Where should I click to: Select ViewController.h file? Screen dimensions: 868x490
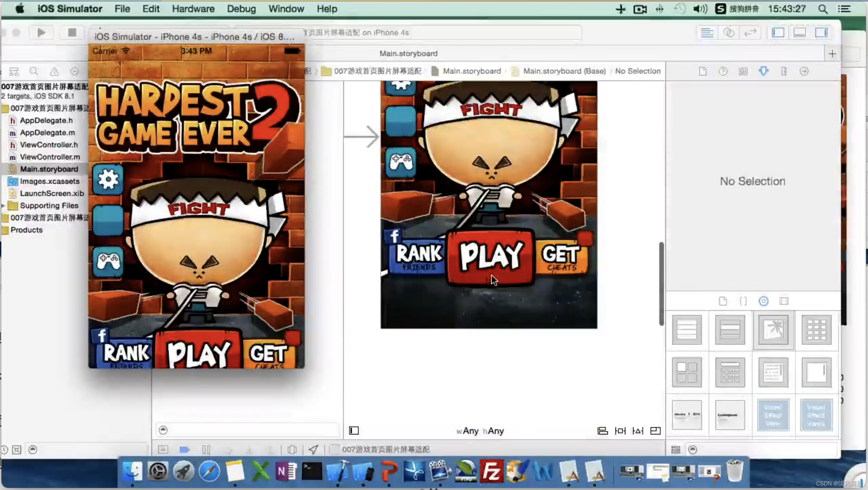tap(49, 145)
